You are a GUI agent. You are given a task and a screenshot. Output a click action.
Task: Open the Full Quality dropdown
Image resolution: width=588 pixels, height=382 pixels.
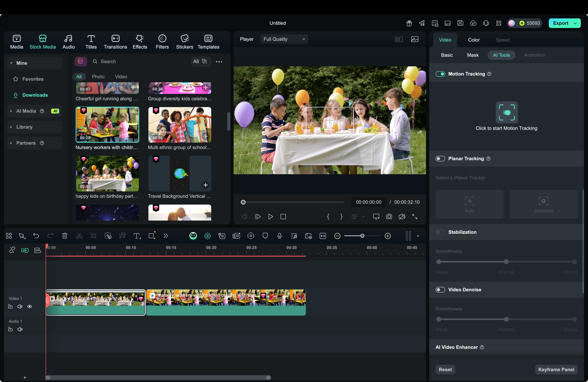[x=284, y=39]
